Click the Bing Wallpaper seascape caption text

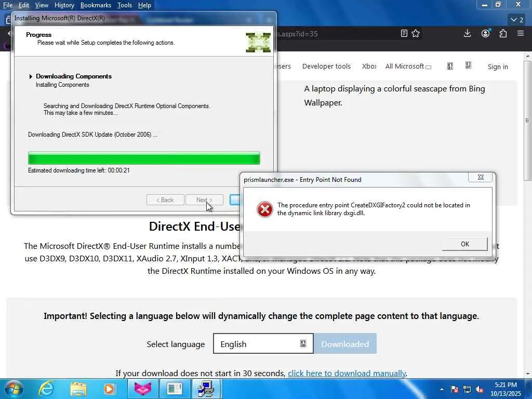point(394,96)
